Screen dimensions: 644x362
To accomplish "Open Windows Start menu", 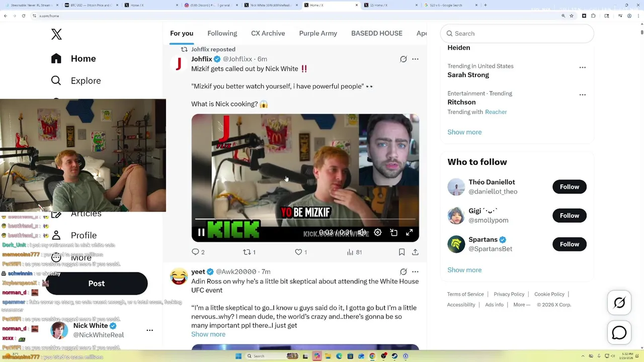I will 238,356.
